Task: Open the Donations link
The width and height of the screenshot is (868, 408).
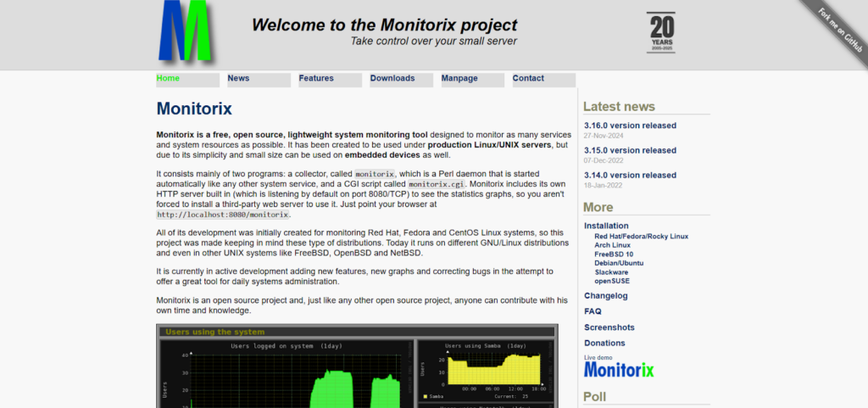Action: click(x=604, y=344)
